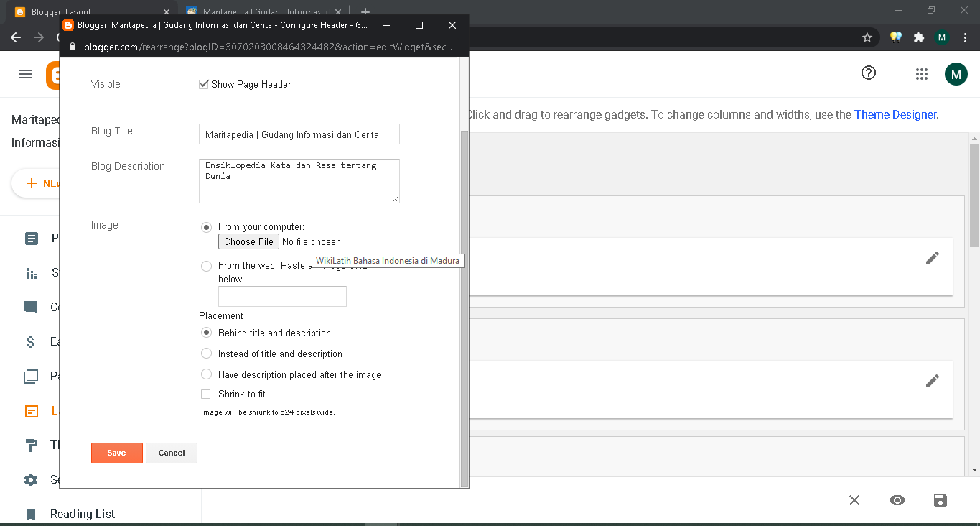Open the Pages icon in the sidebar

(x=31, y=377)
